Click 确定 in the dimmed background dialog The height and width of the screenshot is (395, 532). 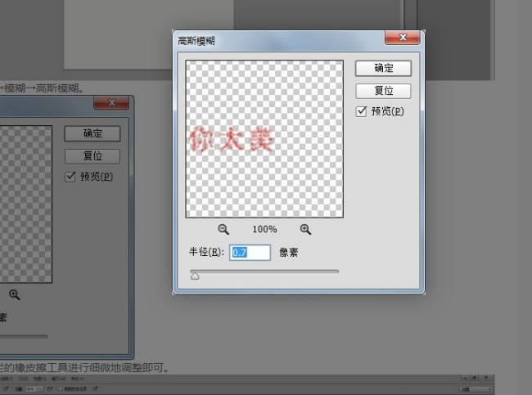pos(92,133)
